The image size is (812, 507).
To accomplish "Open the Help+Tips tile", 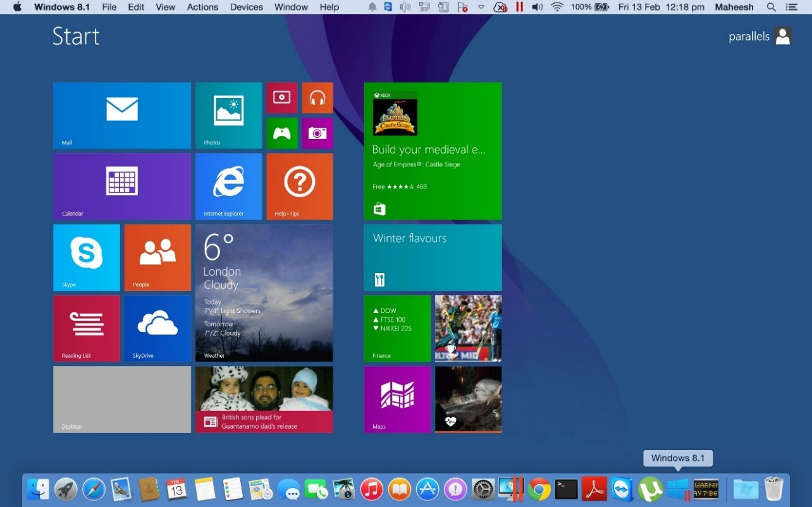I will pos(300,186).
